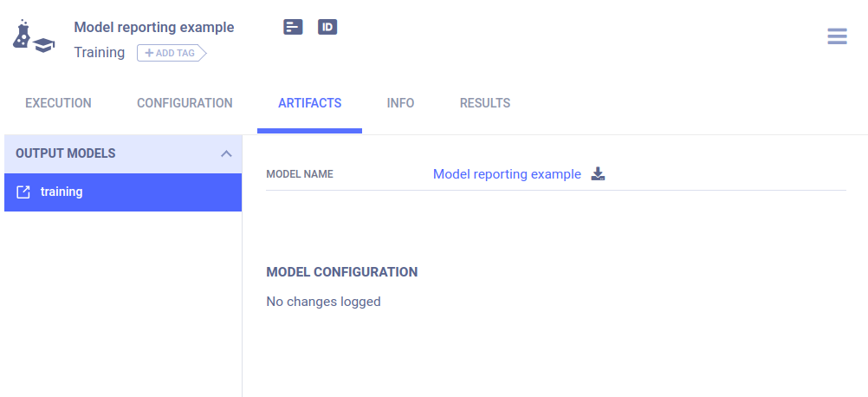
Task: Click the MODEL CONFIGURATION heading
Action: click(x=341, y=272)
